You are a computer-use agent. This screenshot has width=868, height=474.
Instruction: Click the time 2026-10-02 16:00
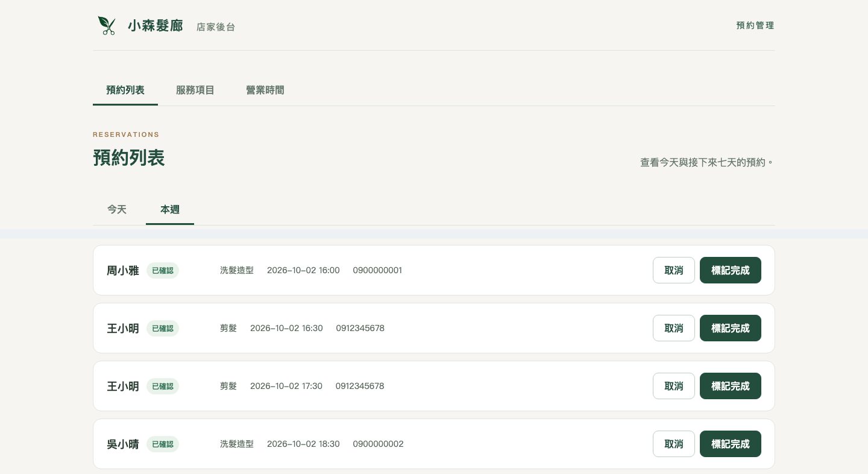(x=303, y=270)
